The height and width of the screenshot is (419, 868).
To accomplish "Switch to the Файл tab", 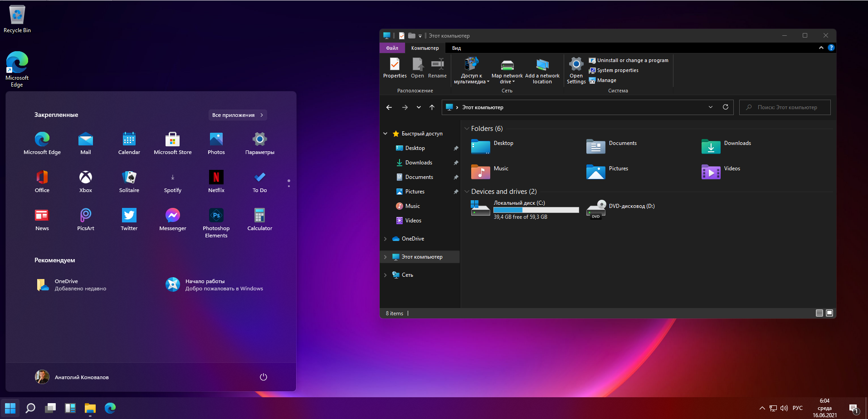I will click(392, 48).
